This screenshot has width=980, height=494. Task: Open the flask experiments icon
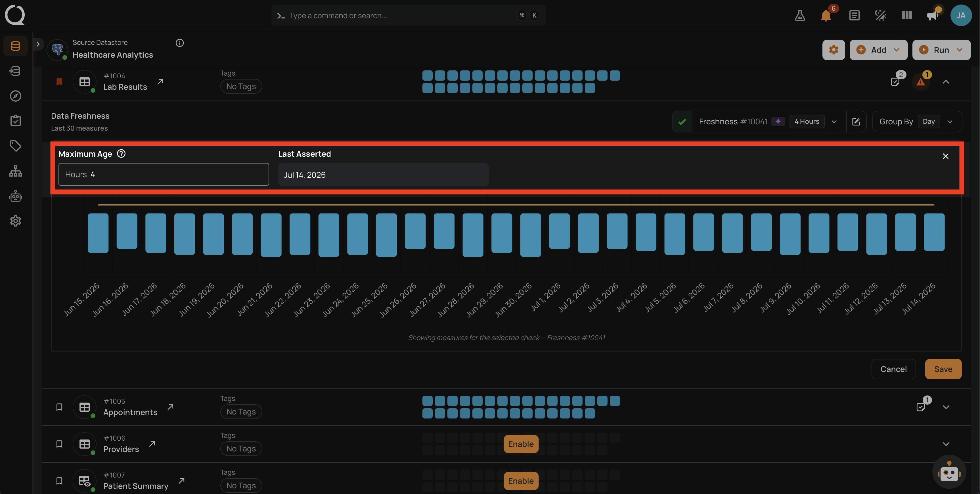coord(800,16)
